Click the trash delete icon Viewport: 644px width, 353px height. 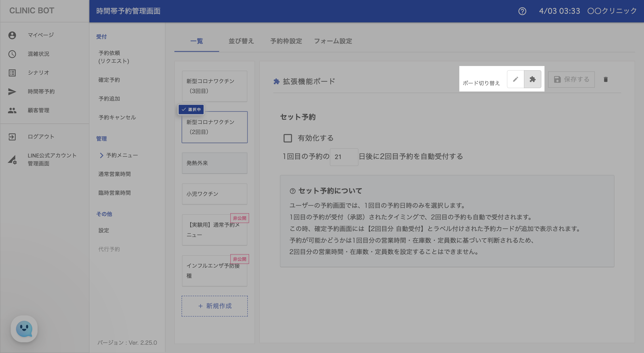click(x=606, y=80)
